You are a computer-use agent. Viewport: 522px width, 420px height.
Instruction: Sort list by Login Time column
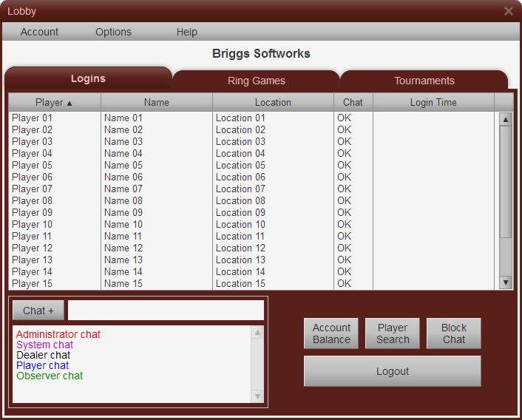(x=433, y=103)
